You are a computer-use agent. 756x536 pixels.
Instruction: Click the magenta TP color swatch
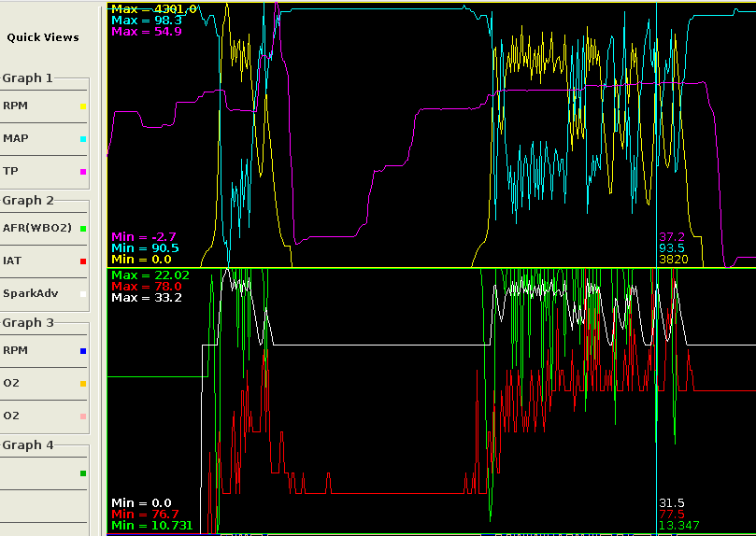(x=83, y=172)
